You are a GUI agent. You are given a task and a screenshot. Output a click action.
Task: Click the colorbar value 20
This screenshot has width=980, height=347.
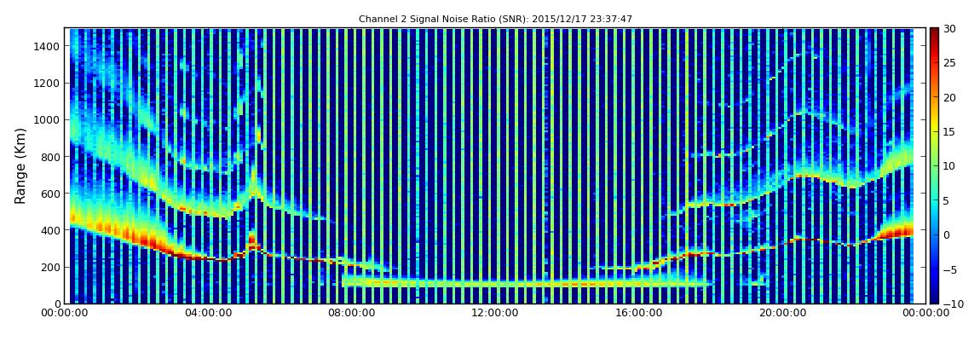coord(949,97)
